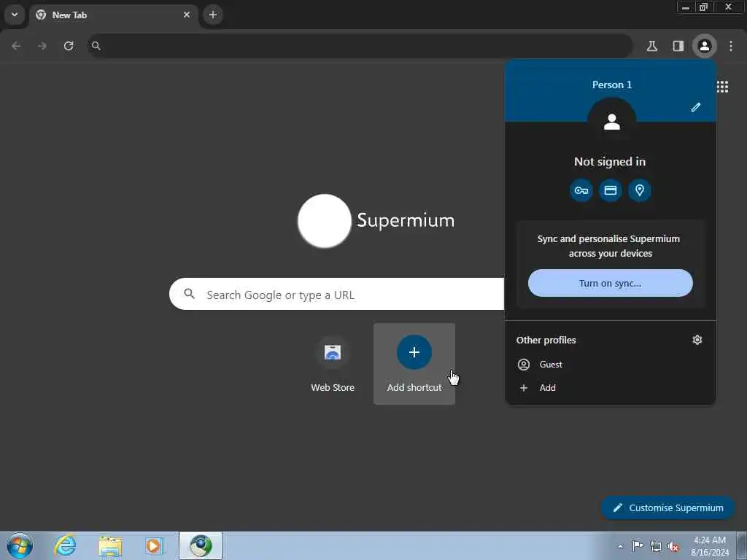The width and height of the screenshot is (747, 560).
Task: Click Turn on sync button
Action: tap(611, 283)
